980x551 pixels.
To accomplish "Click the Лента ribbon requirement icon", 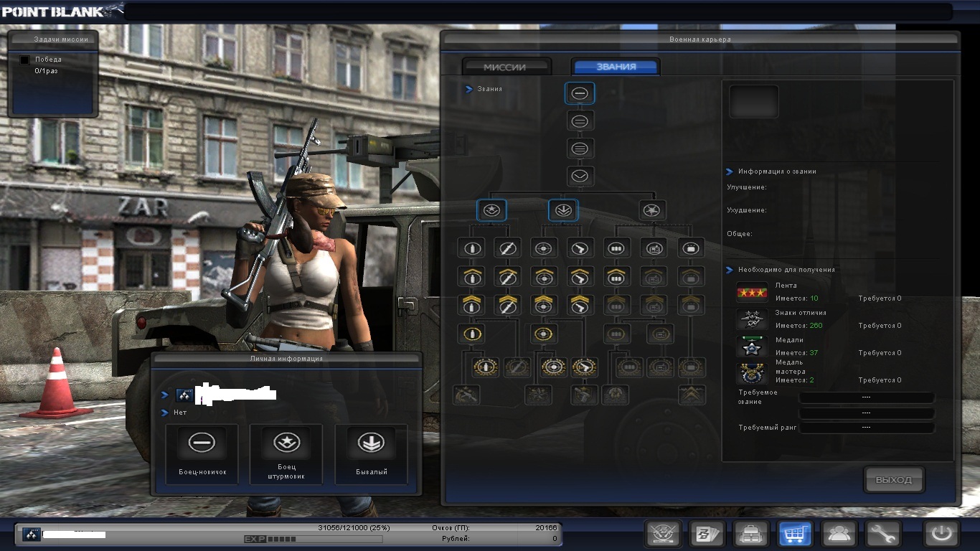I will [752, 293].
